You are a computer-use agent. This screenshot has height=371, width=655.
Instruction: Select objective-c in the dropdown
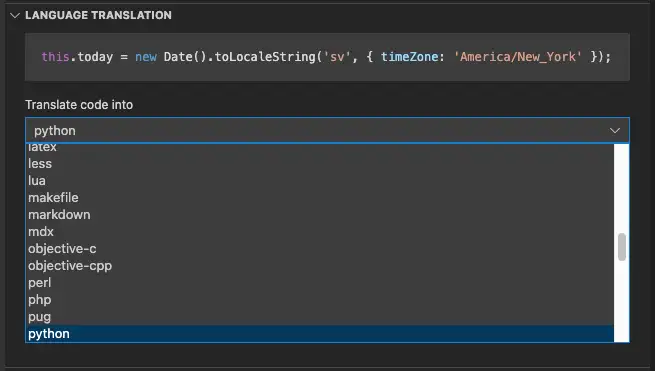click(x=320, y=249)
